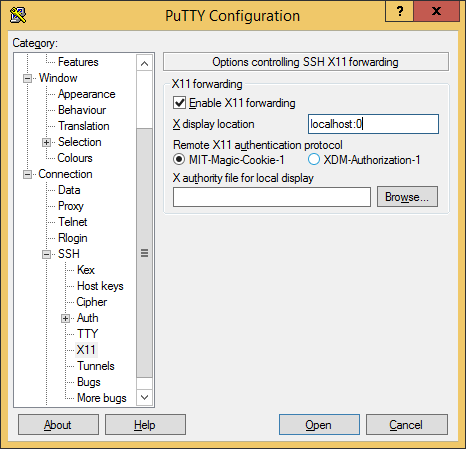Click the X display location field

pos(373,124)
